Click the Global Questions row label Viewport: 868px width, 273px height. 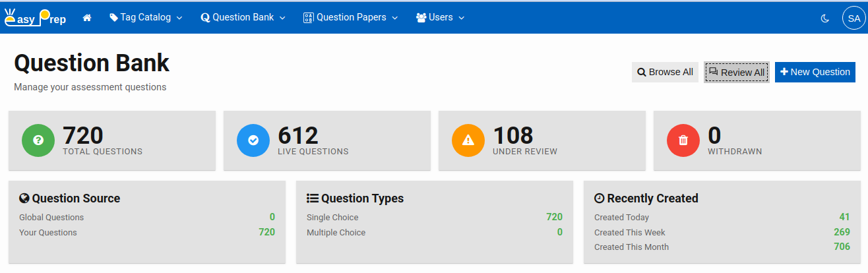coord(51,217)
